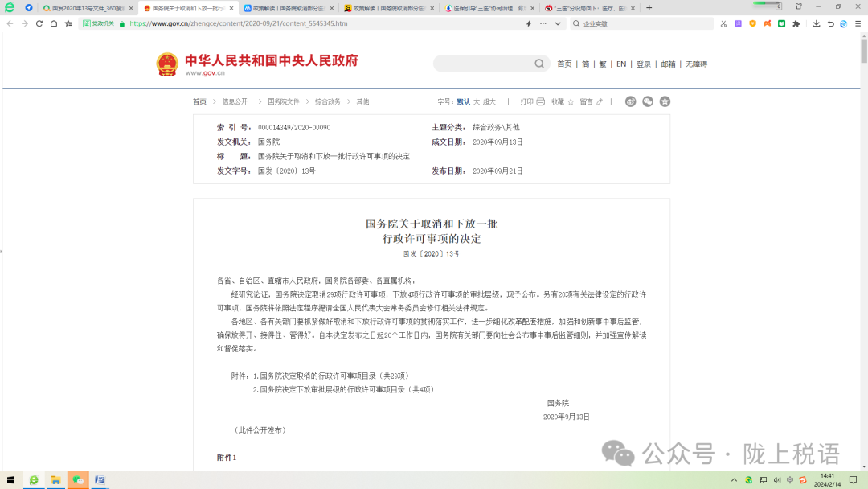Show hidden system tray icons
This screenshot has height=489, width=868.
733,480
